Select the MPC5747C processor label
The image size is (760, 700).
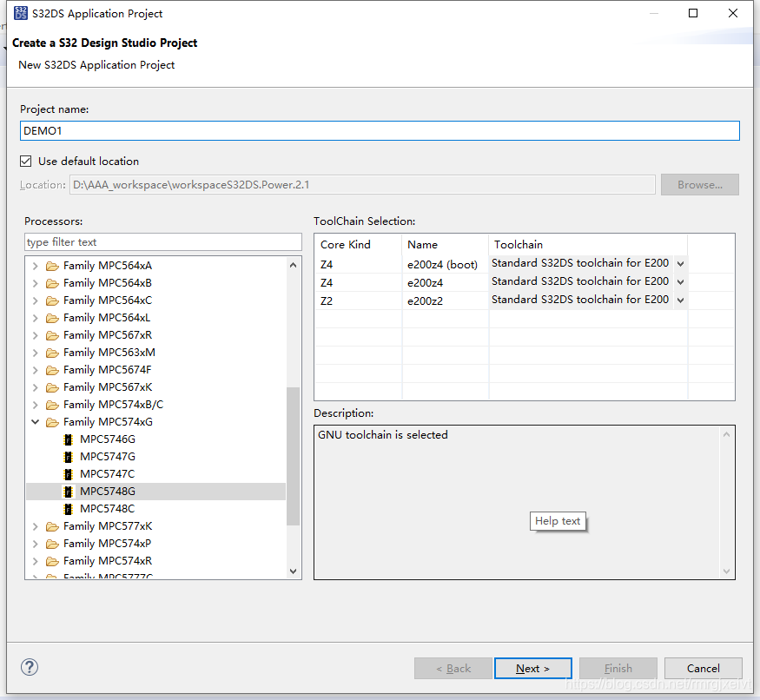coord(107,474)
